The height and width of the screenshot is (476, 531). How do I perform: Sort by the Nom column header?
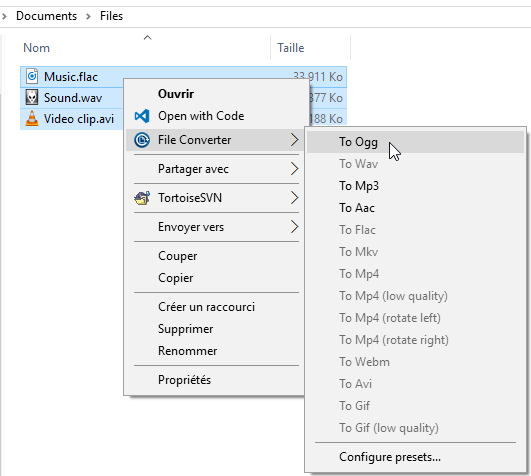point(36,48)
